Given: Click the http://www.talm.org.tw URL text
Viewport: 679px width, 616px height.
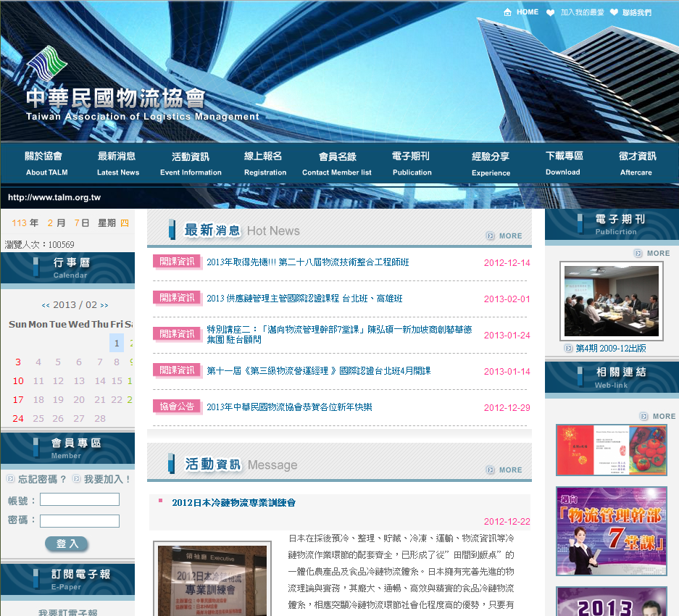Looking at the screenshot, I should pos(54,198).
